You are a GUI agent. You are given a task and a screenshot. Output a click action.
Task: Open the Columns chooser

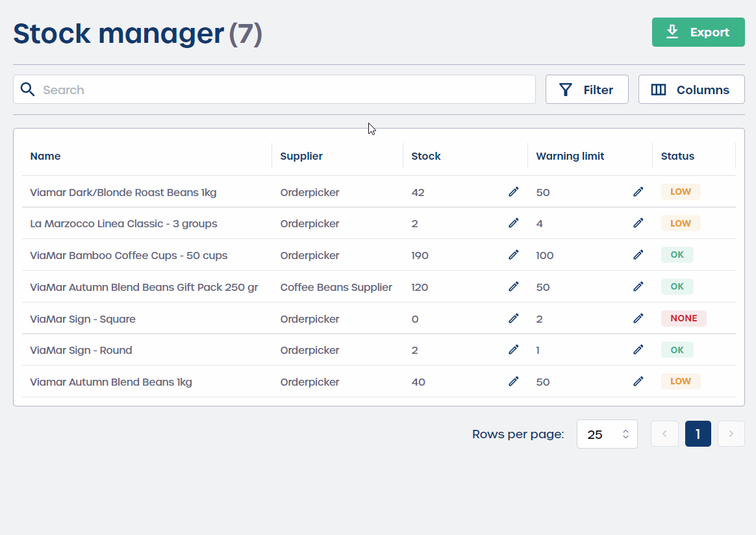(x=692, y=89)
